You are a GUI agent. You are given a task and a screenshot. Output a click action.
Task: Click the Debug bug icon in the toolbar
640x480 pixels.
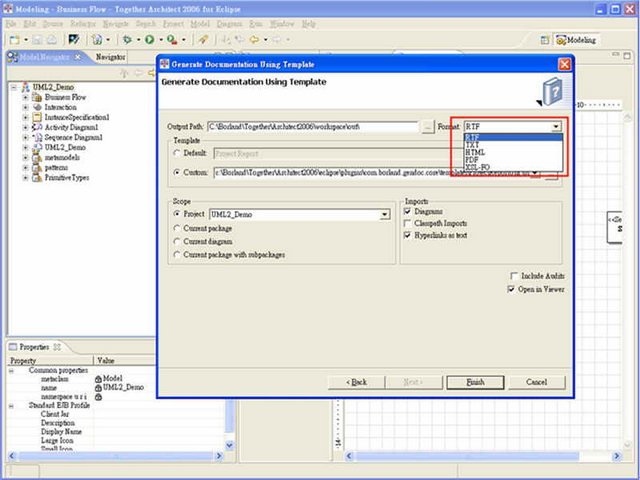click(127, 40)
